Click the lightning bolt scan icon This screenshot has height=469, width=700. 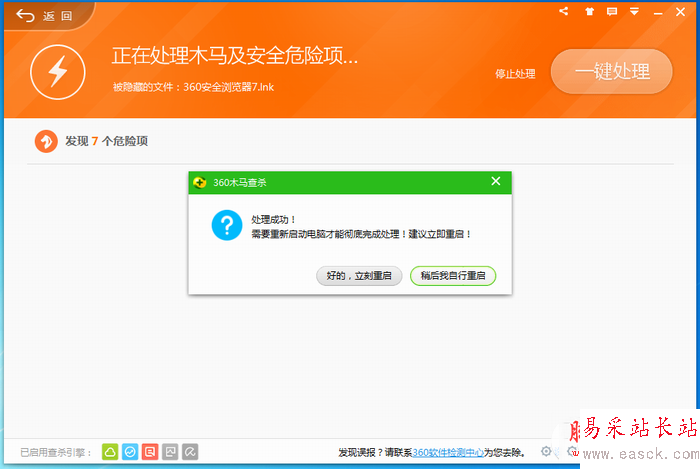[58, 72]
